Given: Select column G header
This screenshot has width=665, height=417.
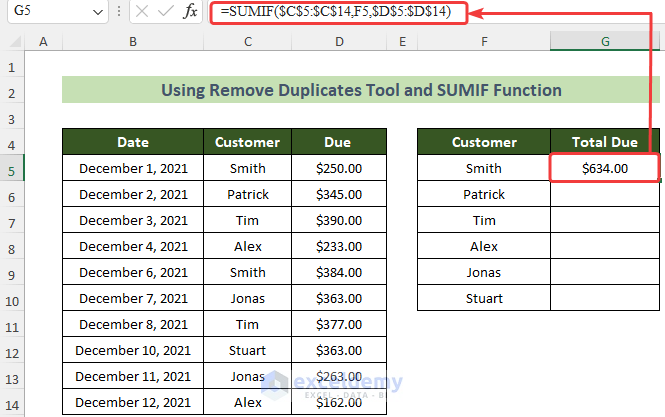Looking at the screenshot, I should (x=605, y=41).
